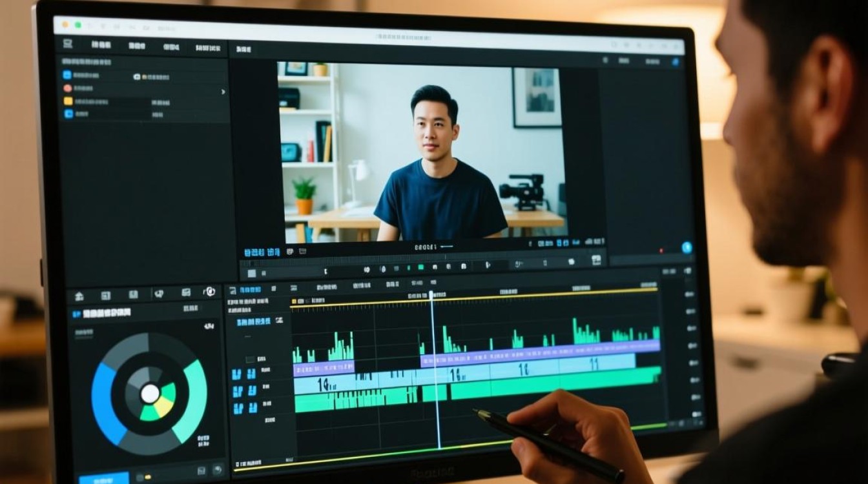This screenshot has height=484, width=868.
Task: Pick the yellow inner wedge of the color wheel
Action: click(x=163, y=408)
